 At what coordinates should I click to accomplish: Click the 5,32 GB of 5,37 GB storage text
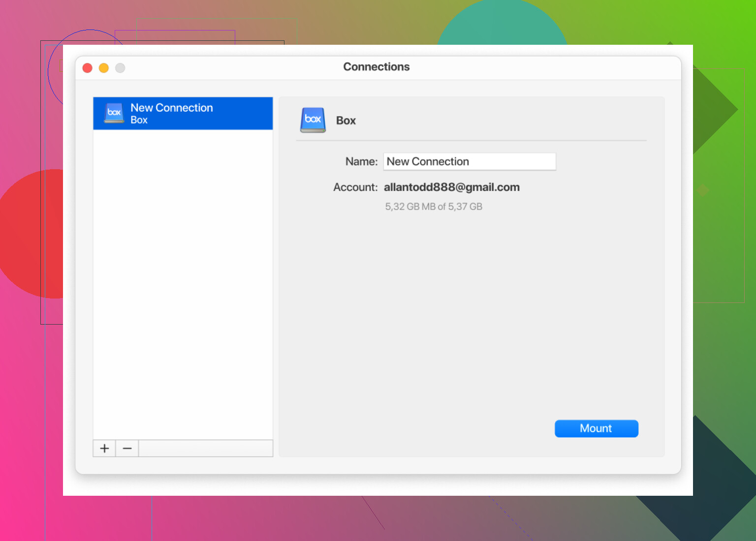click(433, 207)
